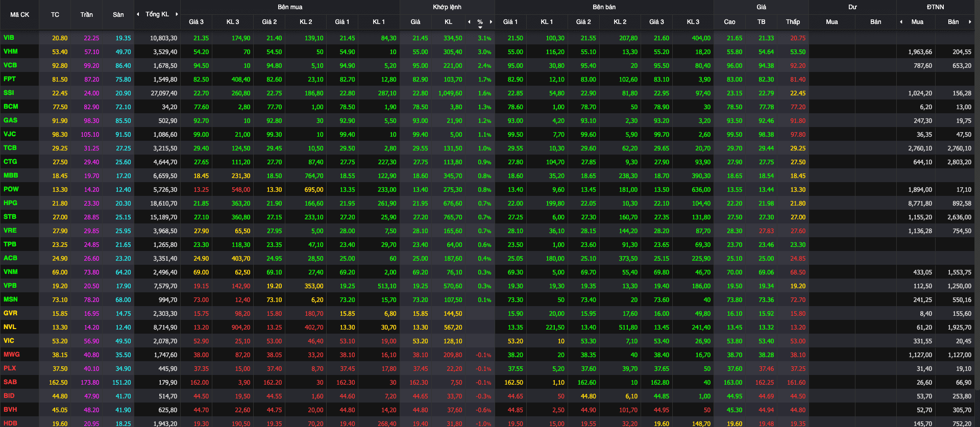980x427 pixels.
Task: Open the VPB stock symbol
Action: point(10,286)
